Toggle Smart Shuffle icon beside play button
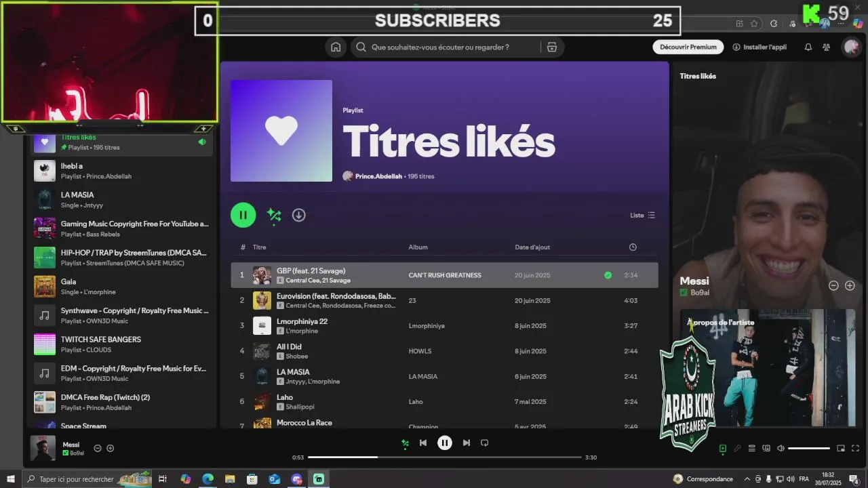Screen dimensions: 868x488 coord(274,215)
